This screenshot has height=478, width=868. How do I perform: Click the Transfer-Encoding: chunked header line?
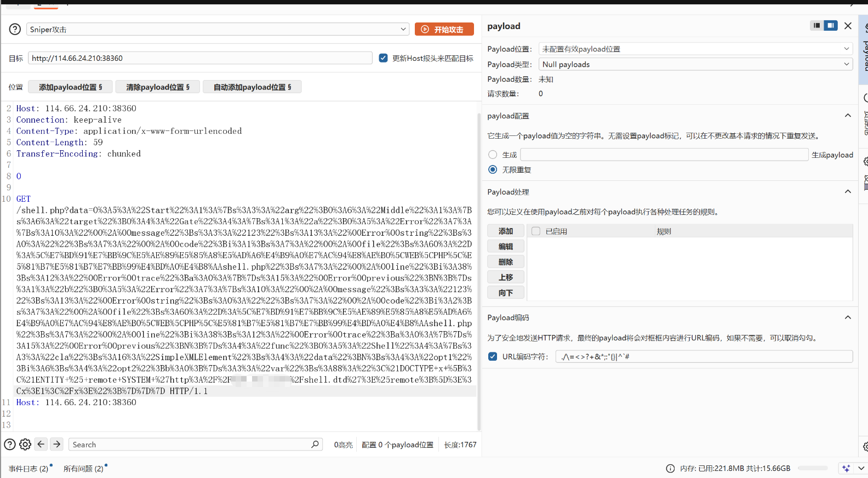78,153
